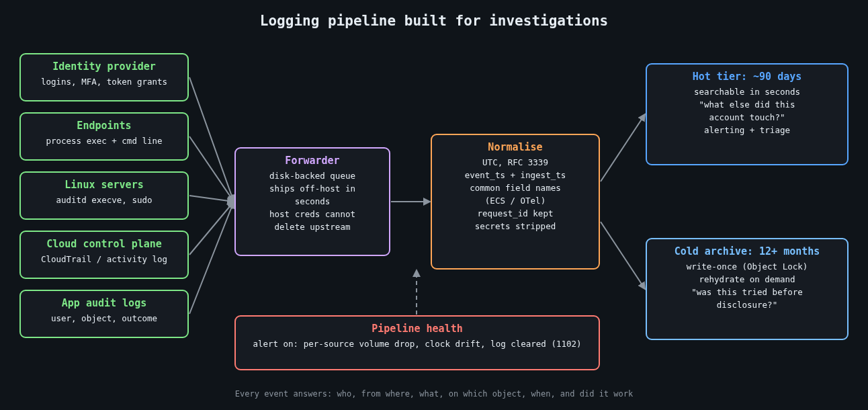This screenshot has height=410, width=868.
Task: Click the text '(ECS / OTel)'
Action: tap(515, 201)
